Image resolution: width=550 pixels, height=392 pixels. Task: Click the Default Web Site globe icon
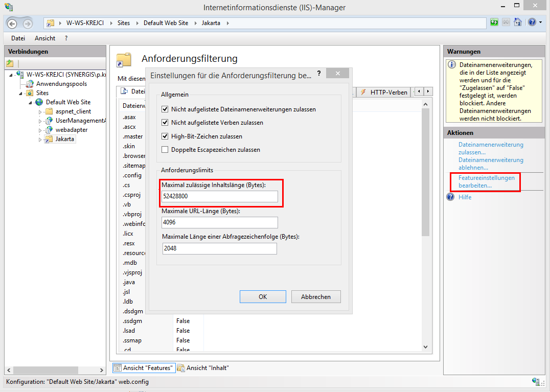(39, 102)
